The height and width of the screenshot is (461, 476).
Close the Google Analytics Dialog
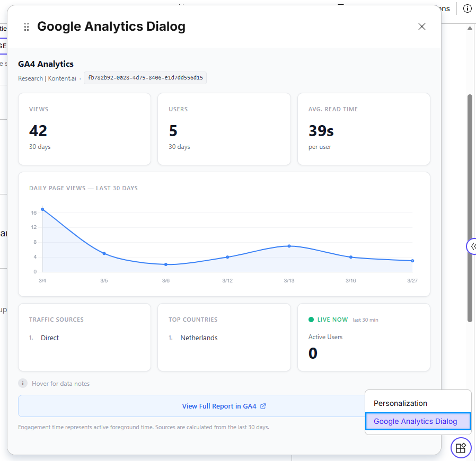(422, 26)
